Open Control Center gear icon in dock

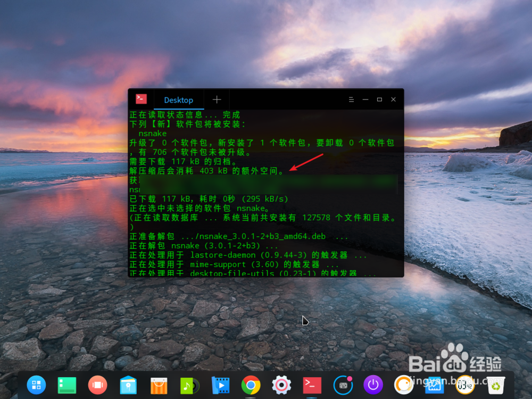click(x=281, y=385)
